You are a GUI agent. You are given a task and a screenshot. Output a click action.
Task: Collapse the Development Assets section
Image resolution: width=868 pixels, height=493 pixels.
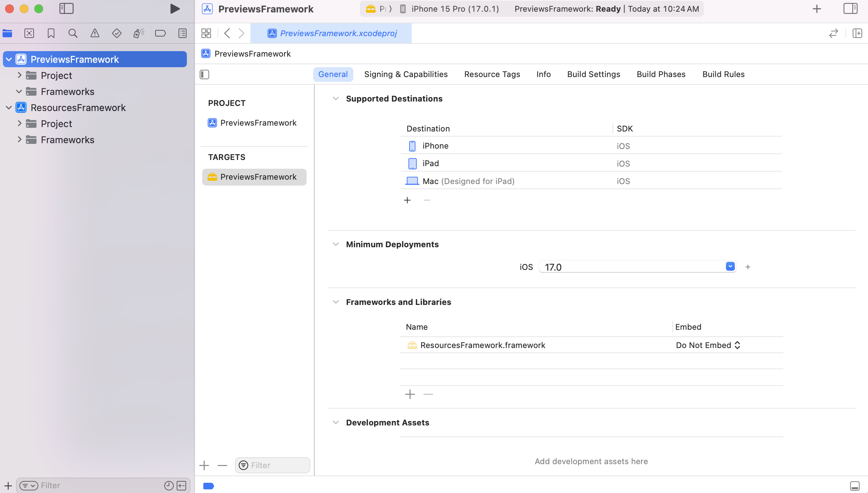336,423
